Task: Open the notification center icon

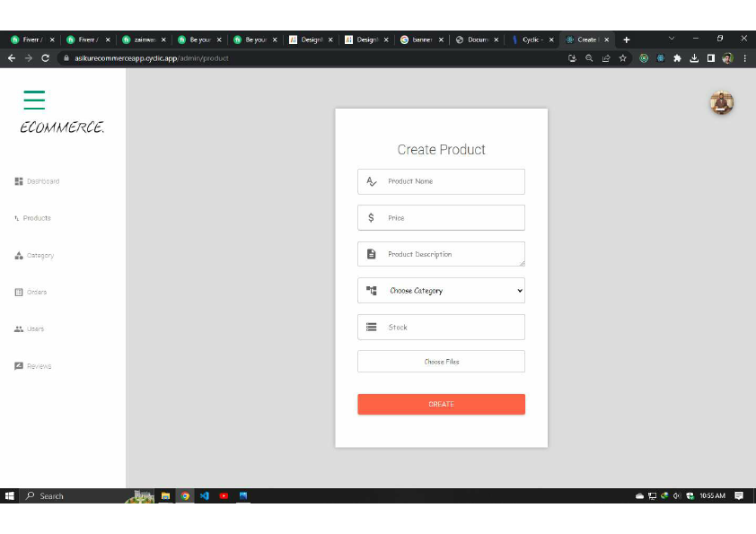Action: click(739, 496)
